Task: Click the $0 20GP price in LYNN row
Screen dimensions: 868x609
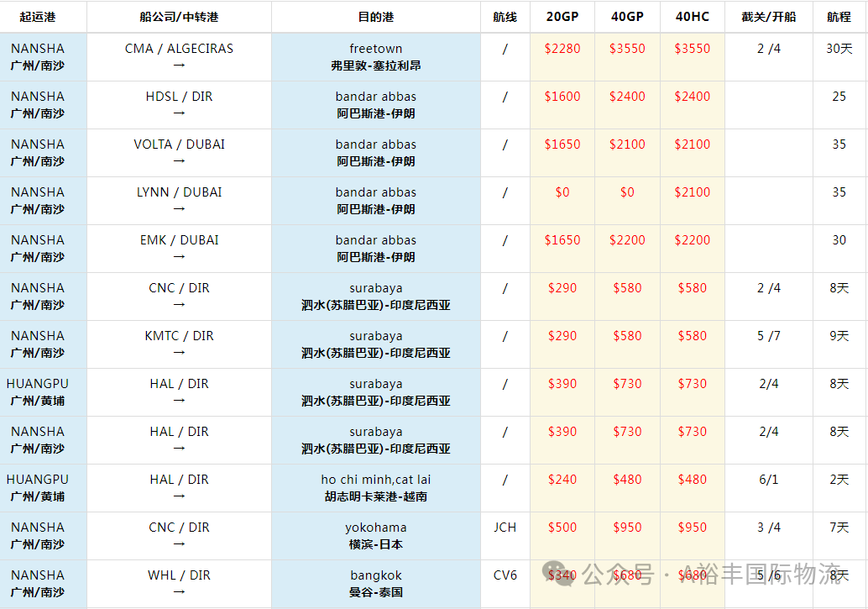Action: click(x=562, y=192)
